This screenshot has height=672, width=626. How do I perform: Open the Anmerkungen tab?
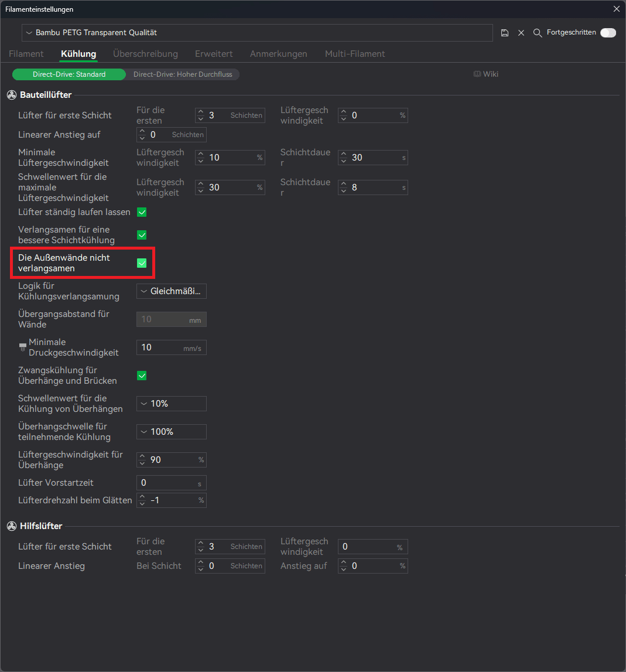[x=279, y=54]
